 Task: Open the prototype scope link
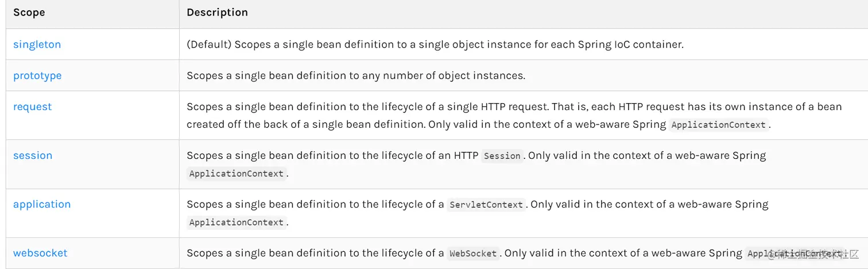pos(37,76)
